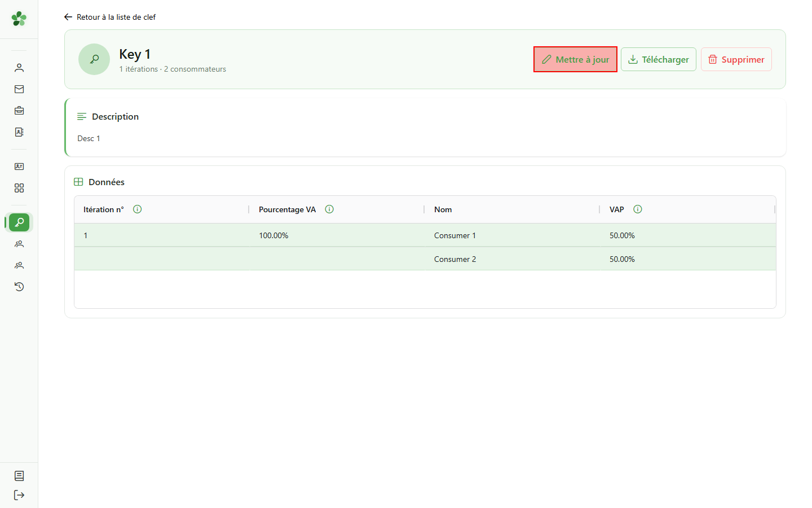Click the Desc 1 description text
The height and width of the screenshot is (508, 812).
pos(89,138)
